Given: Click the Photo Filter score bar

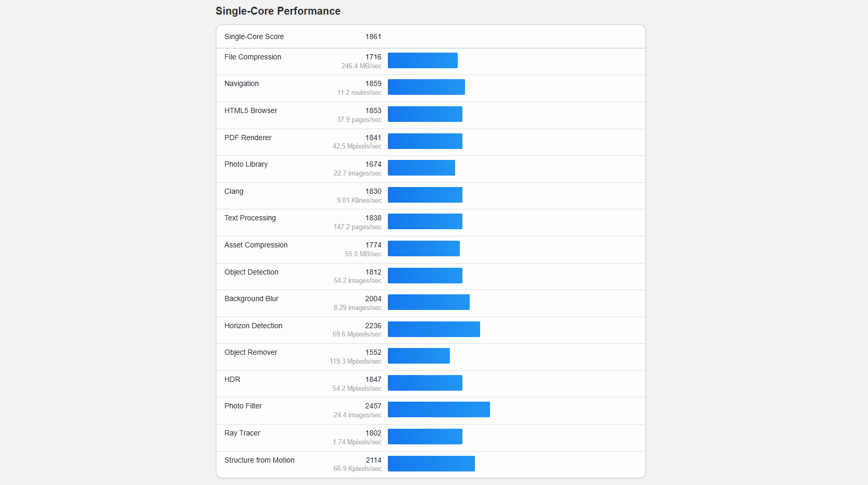Looking at the screenshot, I should click(438, 409).
